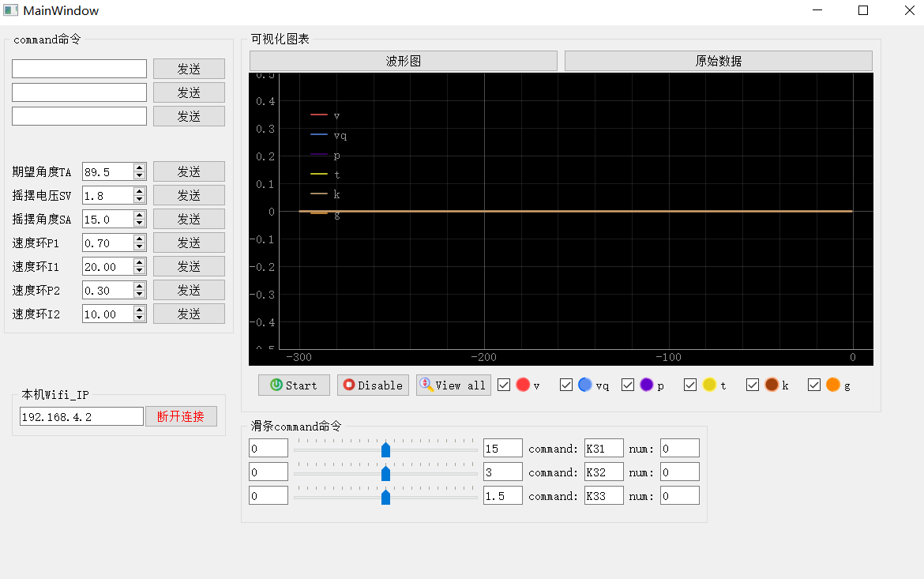The image size is (924, 579).
Task: Uncheck the vq curve checkbox
Action: (x=566, y=385)
